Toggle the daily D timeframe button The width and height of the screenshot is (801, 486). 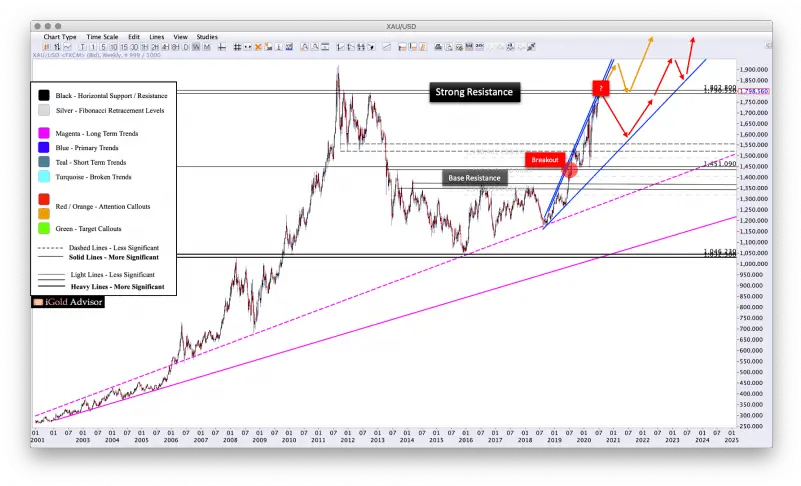point(185,46)
